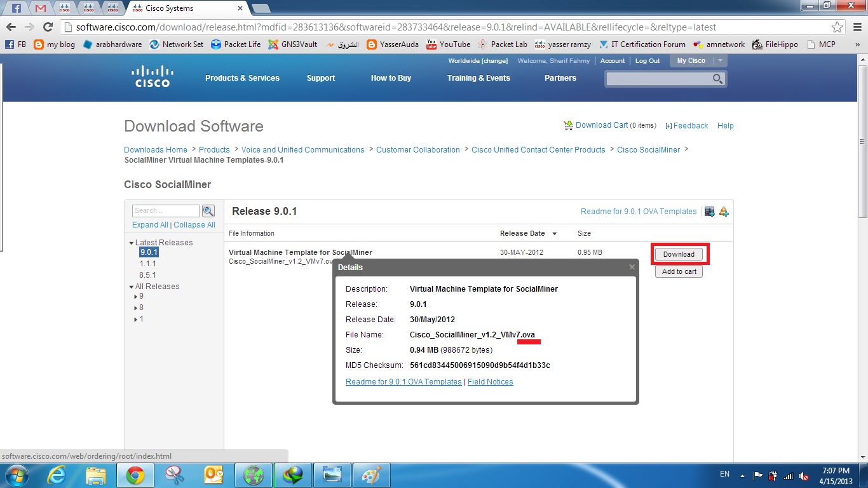Expand release group 9 under All Releases

click(x=136, y=297)
